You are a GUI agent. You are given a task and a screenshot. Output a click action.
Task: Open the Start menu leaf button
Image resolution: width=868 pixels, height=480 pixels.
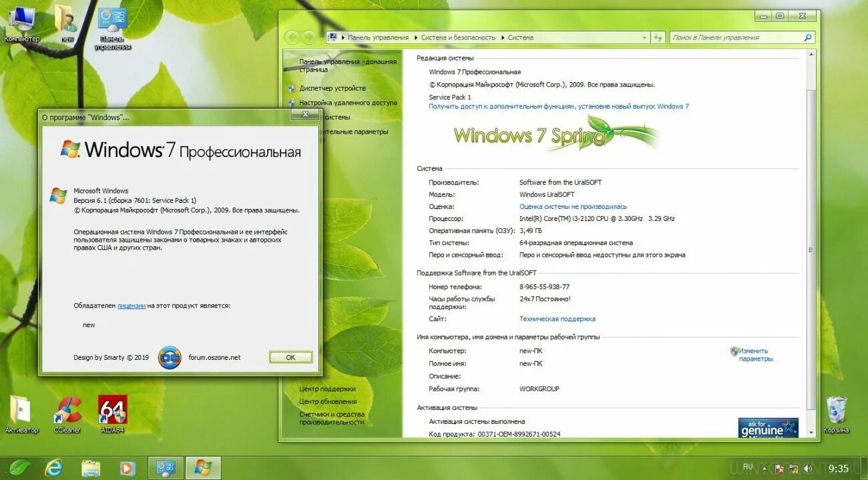pos(20,467)
